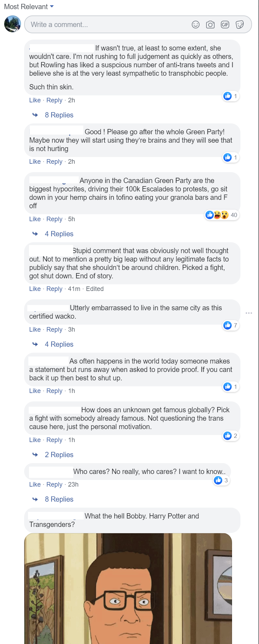
Task: Open the 40 reactions summary
Action: pos(222,215)
